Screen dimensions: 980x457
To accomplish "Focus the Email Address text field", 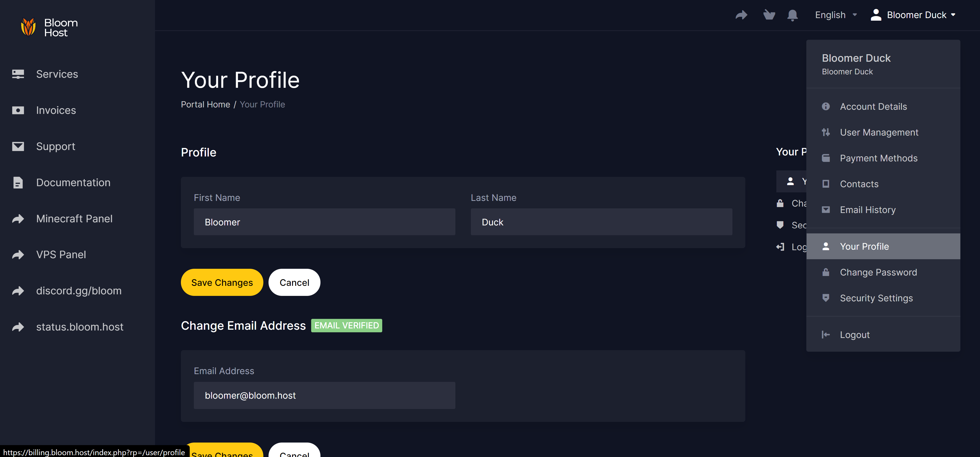I will coord(324,395).
